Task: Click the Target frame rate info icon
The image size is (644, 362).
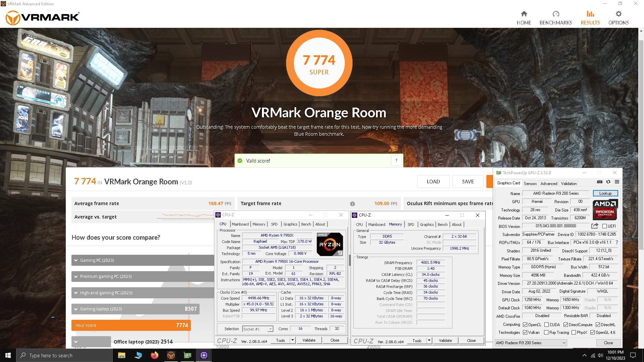Action: [352, 204]
